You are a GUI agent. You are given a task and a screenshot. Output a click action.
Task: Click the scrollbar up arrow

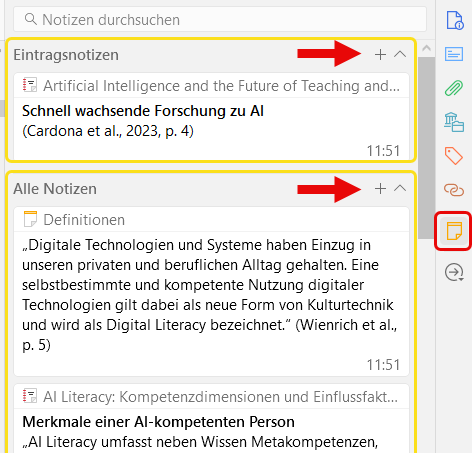426,49
